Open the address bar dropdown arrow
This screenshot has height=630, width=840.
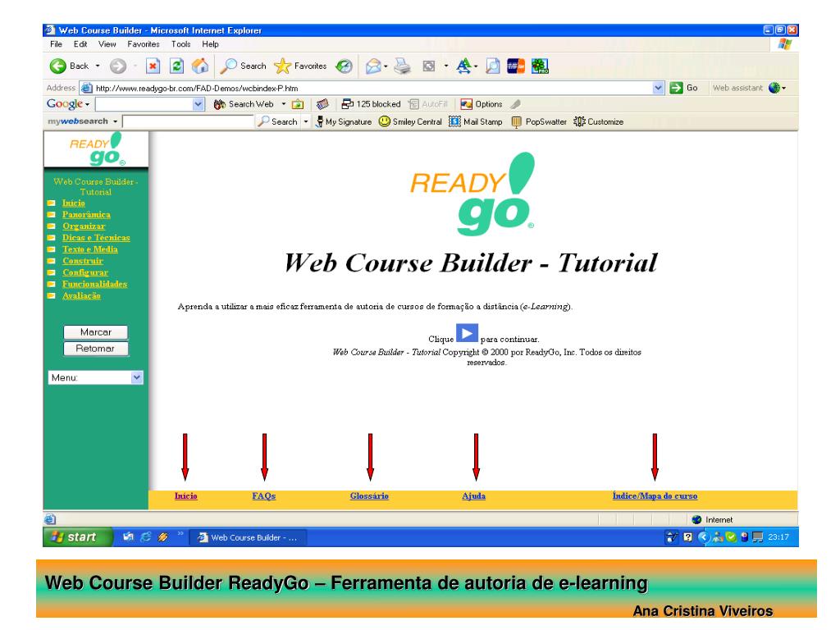tap(659, 88)
